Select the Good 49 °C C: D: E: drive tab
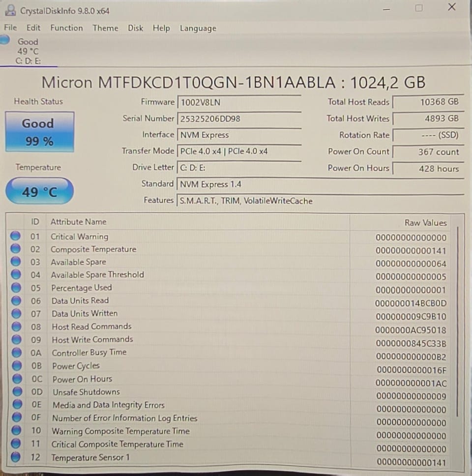 point(28,51)
